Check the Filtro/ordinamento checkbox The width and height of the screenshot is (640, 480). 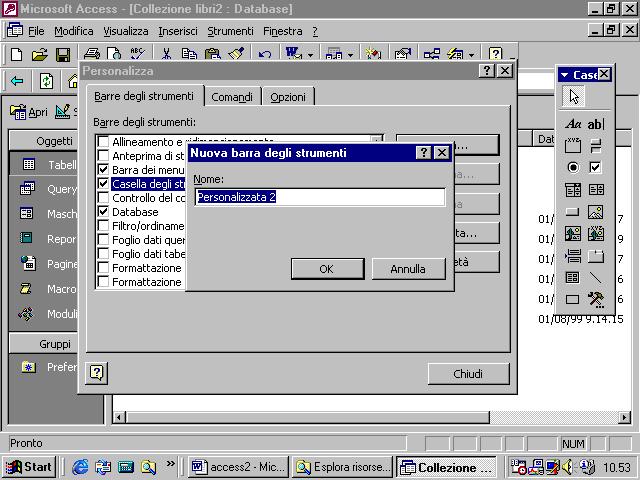pos(103,226)
